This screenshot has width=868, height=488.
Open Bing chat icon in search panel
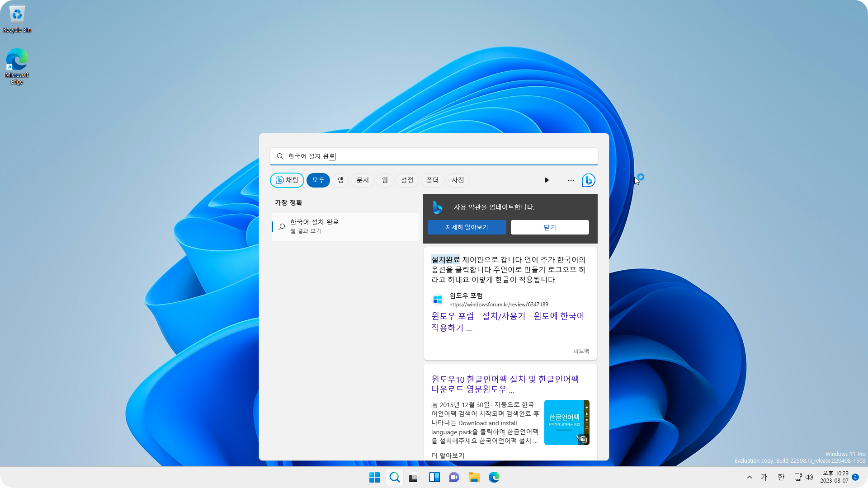click(x=588, y=180)
